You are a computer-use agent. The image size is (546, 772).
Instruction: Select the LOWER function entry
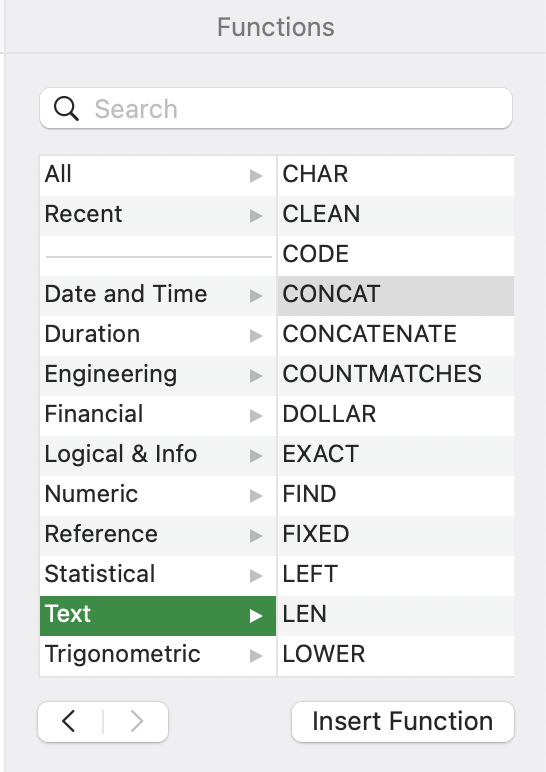[x=396, y=655]
